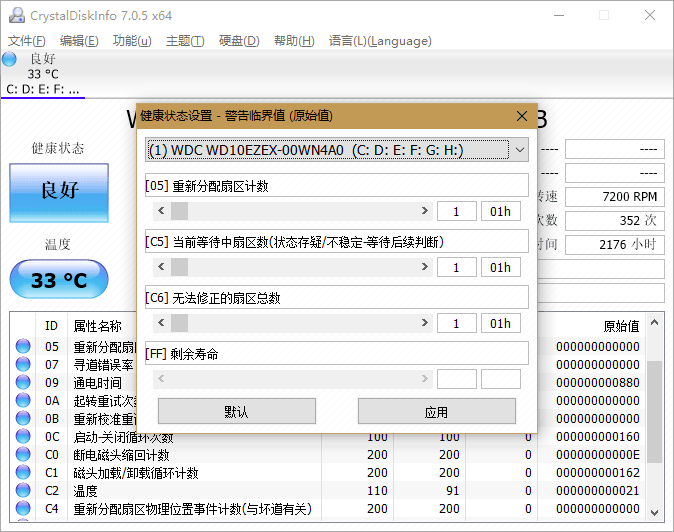Screen dimensions: 674x532
Task: Click the C6 hex value field 01h
Action: (x=500, y=323)
